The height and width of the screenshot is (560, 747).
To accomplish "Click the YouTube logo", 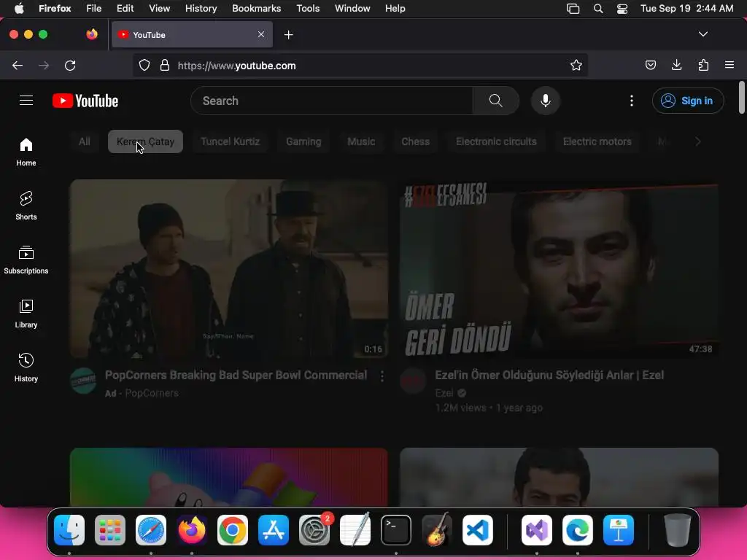I will point(85,101).
